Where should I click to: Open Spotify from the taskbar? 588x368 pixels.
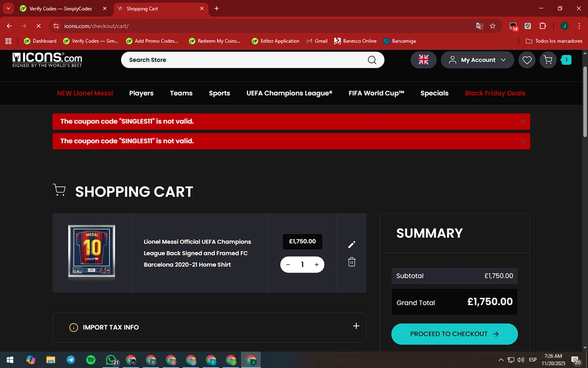[x=91, y=360]
